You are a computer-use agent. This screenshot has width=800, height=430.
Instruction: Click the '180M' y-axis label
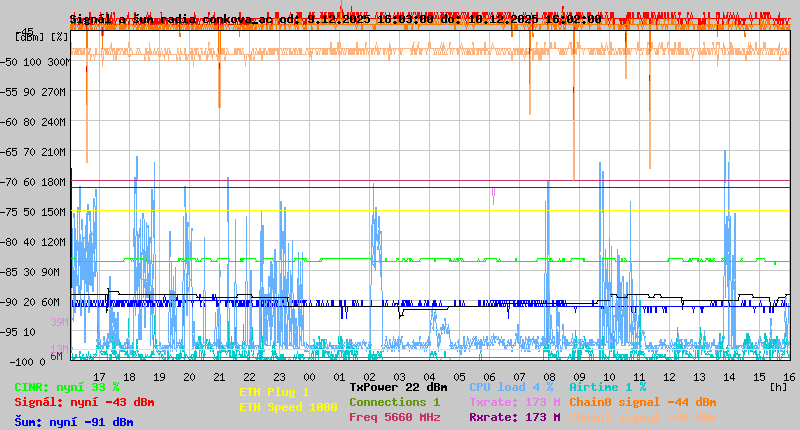point(54,182)
